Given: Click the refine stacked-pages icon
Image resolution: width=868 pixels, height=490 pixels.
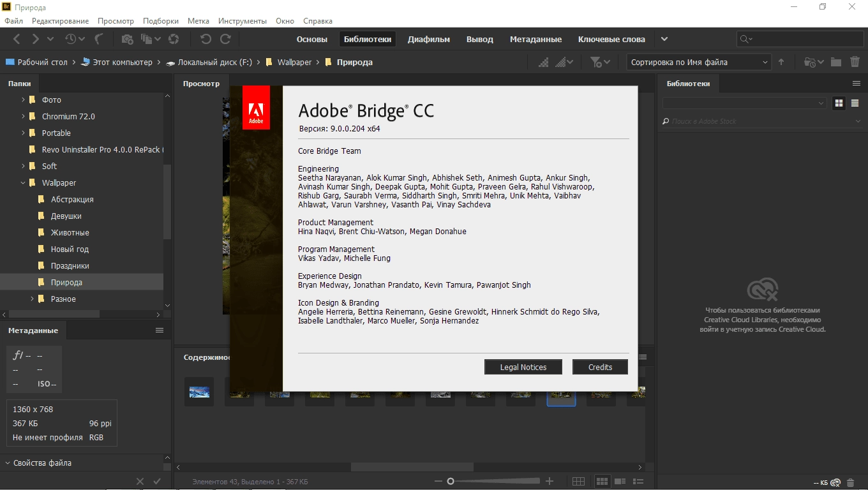Looking at the screenshot, I should click(x=147, y=39).
